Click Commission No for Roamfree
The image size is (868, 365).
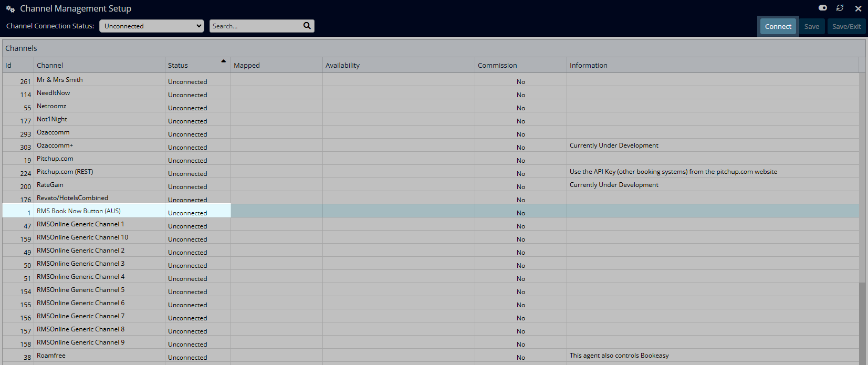[520, 357]
